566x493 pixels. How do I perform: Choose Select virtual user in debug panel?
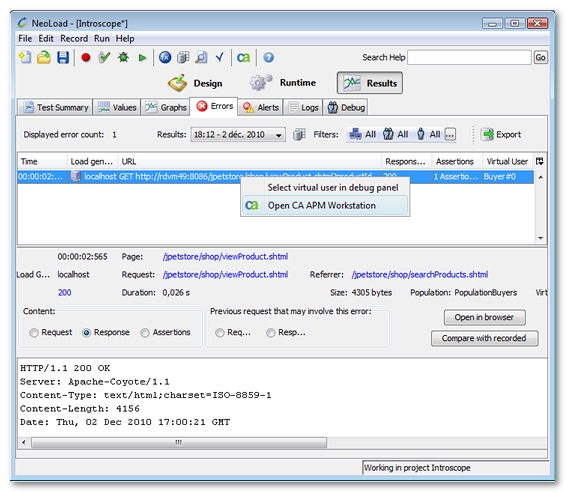pos(325,188)
